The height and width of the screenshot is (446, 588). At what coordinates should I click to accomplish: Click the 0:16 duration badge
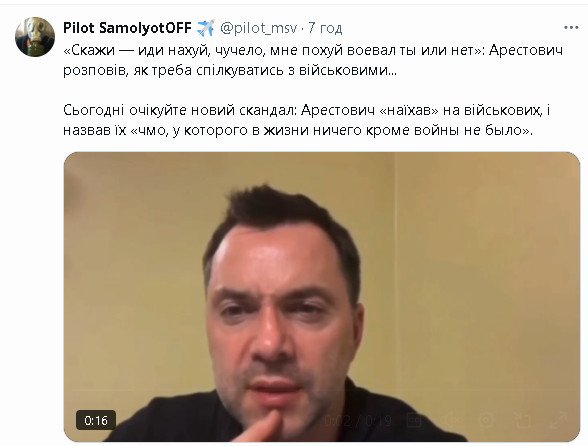[x=96, y=420]
